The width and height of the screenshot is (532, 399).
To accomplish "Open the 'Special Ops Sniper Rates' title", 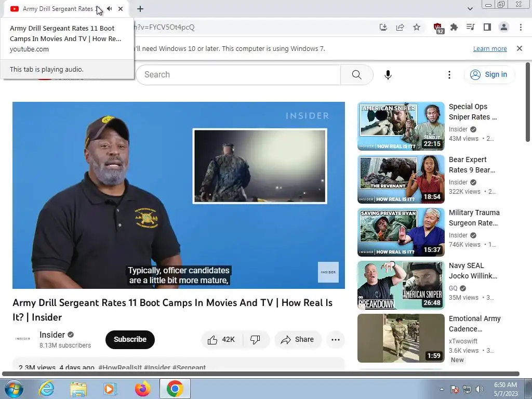I will [473, 112].
